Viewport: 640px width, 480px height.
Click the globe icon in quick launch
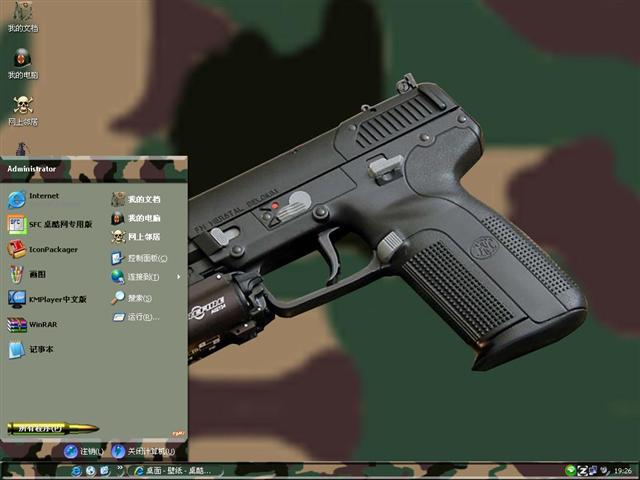click(x=91, y=471)
